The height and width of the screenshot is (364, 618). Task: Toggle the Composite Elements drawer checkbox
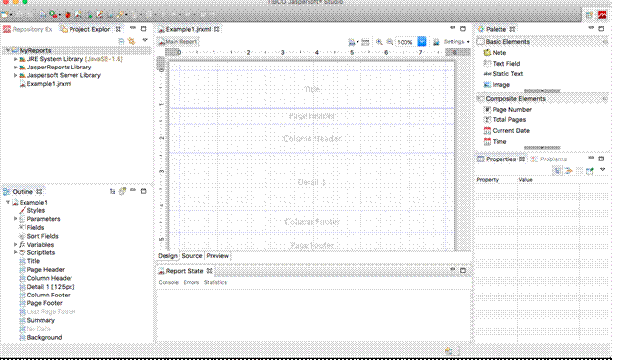(481, 98)
